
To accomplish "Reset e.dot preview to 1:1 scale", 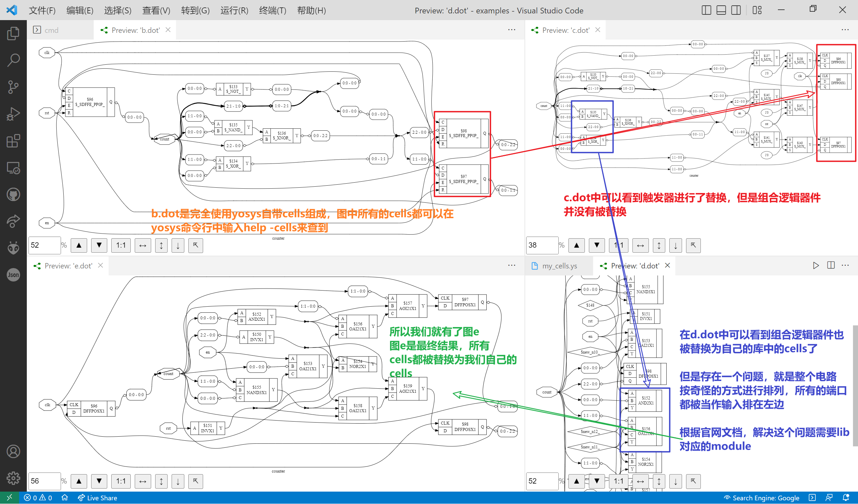I will click(121, 481).
